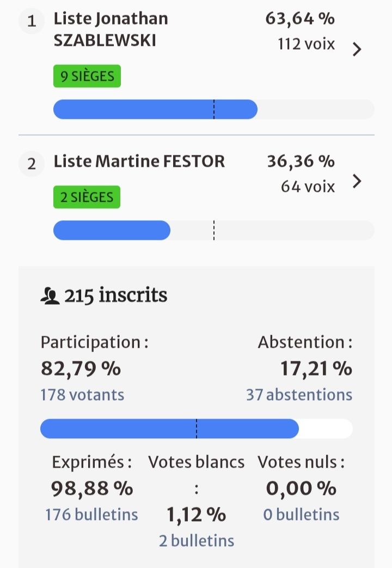
Task: Click the 2 bulletins votes blancs label
Action: click(x=197, y=541)
